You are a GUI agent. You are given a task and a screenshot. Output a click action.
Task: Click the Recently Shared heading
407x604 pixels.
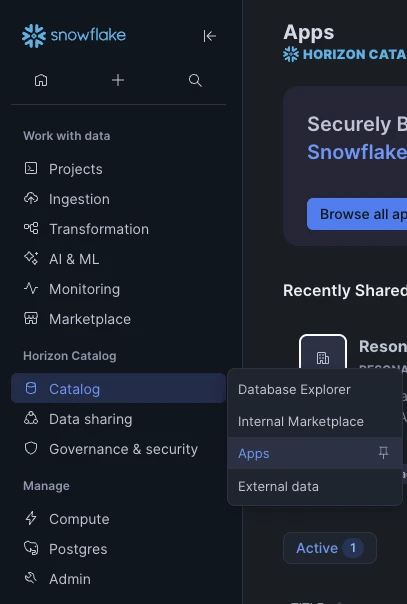[345, 290]
